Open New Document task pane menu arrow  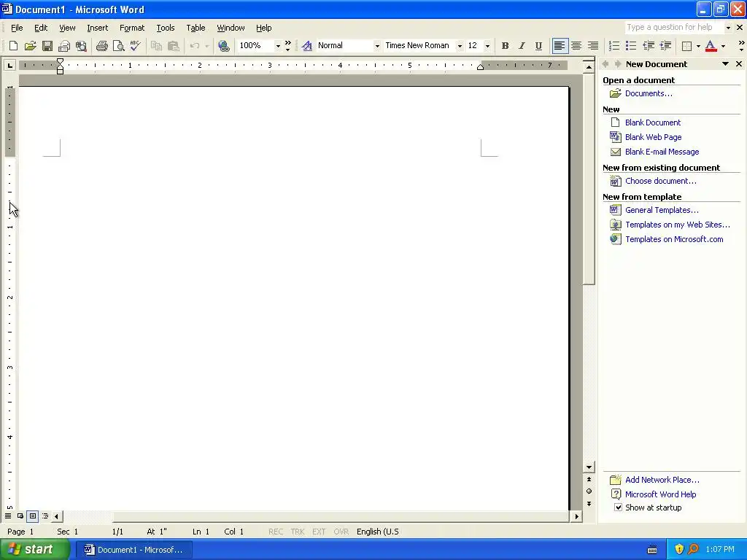(x=725, y=64)
